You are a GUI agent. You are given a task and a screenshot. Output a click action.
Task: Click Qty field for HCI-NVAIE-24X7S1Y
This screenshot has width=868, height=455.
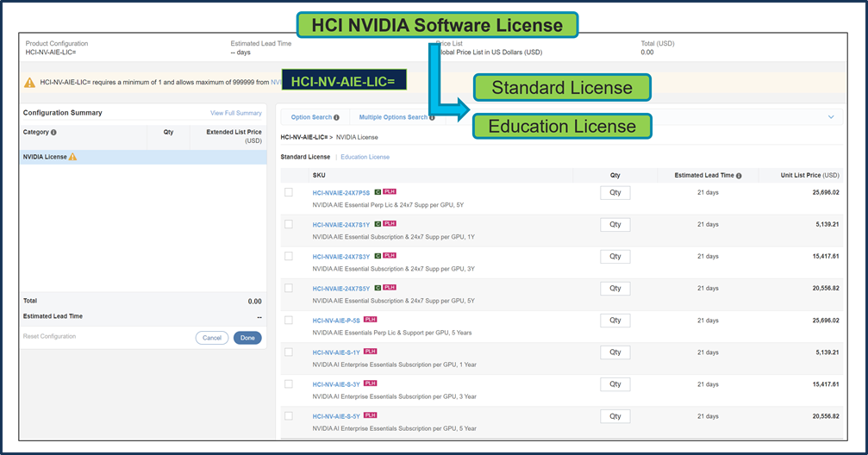point(615,225)
